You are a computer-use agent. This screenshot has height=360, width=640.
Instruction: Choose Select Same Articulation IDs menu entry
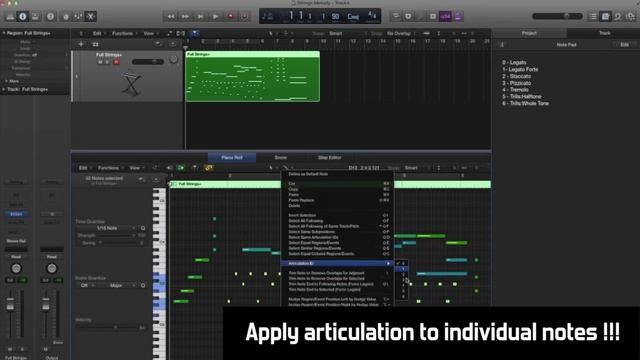337,237
